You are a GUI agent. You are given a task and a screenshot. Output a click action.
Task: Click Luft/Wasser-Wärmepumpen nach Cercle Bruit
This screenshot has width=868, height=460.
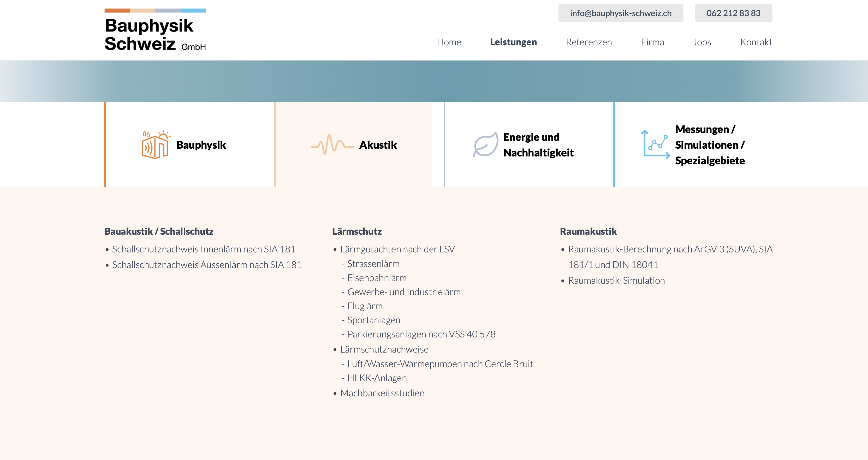click(x=440, y=364)
